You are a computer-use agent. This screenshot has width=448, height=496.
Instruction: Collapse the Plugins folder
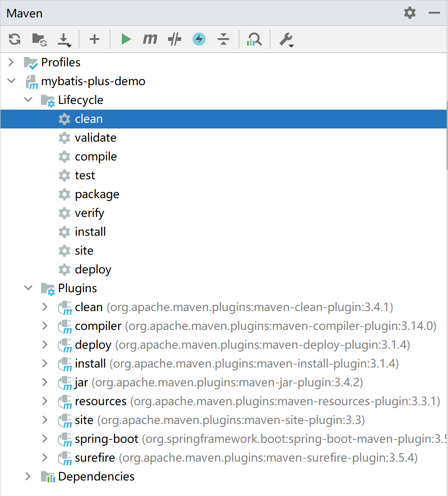(29, 288)
